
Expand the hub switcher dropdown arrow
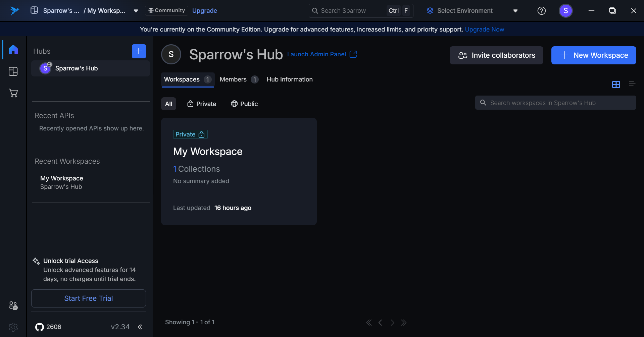pyautogui.click(x=136, y=10)
